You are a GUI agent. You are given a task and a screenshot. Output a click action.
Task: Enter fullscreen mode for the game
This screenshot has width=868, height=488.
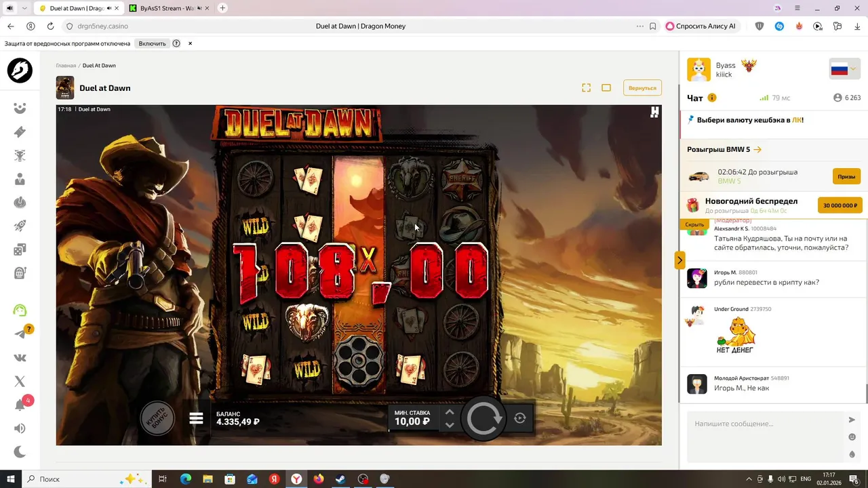coord(587,87)
